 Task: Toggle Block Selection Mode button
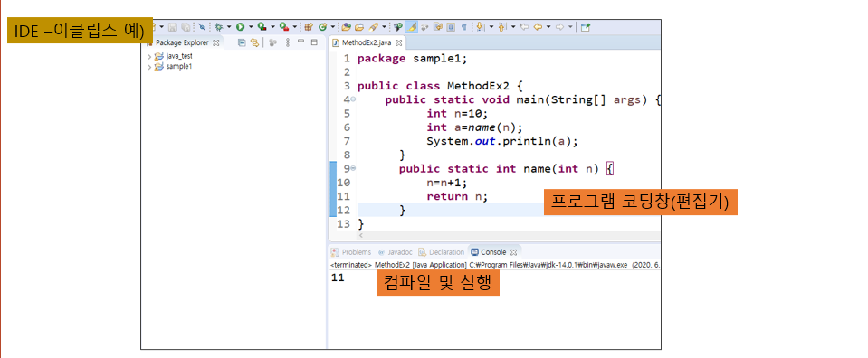pyautogui.click(x=451, y=26)
